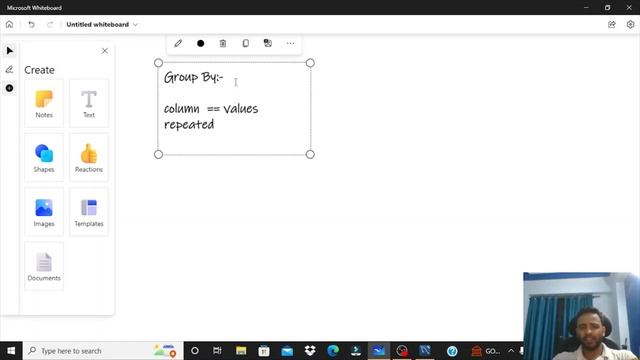The width and height of the screenshot is (640, 360).
Task: Open the inking pen tool in sidebar
Action: [x=9, y=69]
